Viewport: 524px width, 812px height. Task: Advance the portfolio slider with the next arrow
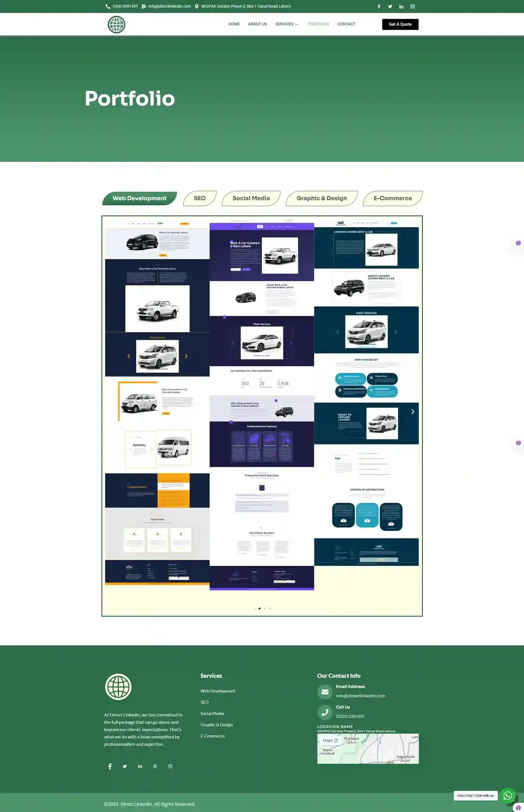412,411
